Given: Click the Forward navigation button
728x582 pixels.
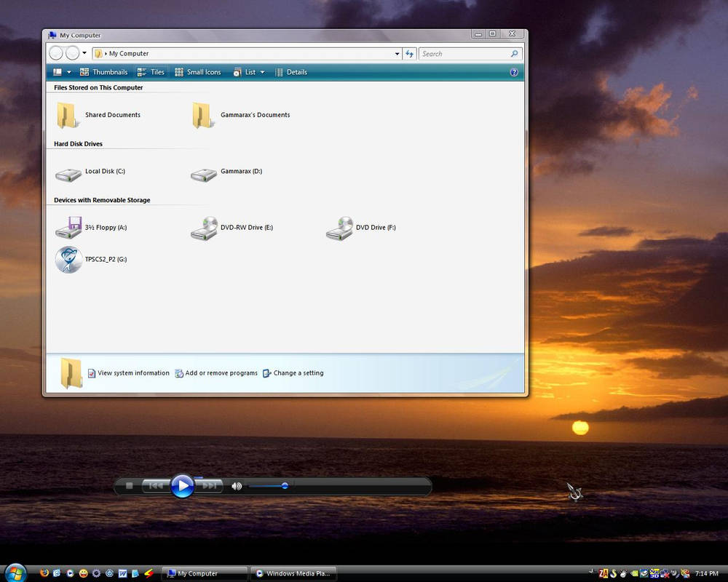Looking at the screenshot, I should (72, 53).
